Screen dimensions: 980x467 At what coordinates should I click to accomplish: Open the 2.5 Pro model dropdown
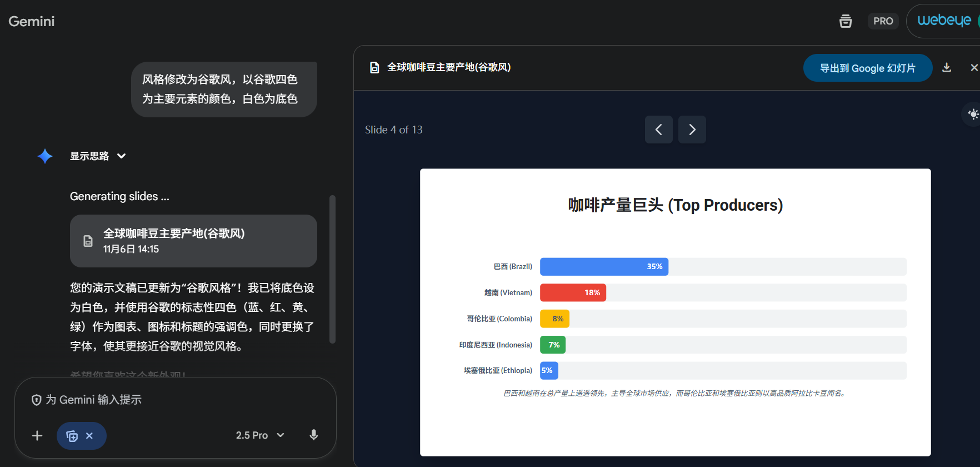260,435
